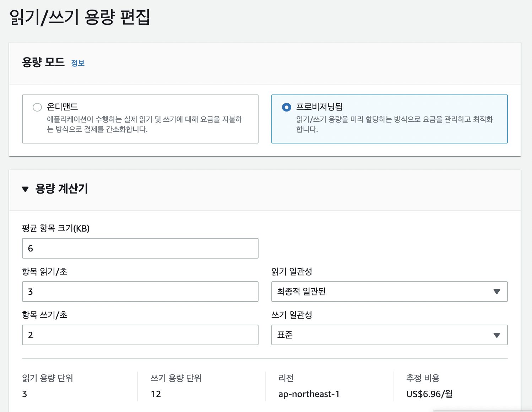Enable on-demand mode via its option card
The height and width of the screenshot is (412, 532).
pyautogui.click(x=140, y=119)
